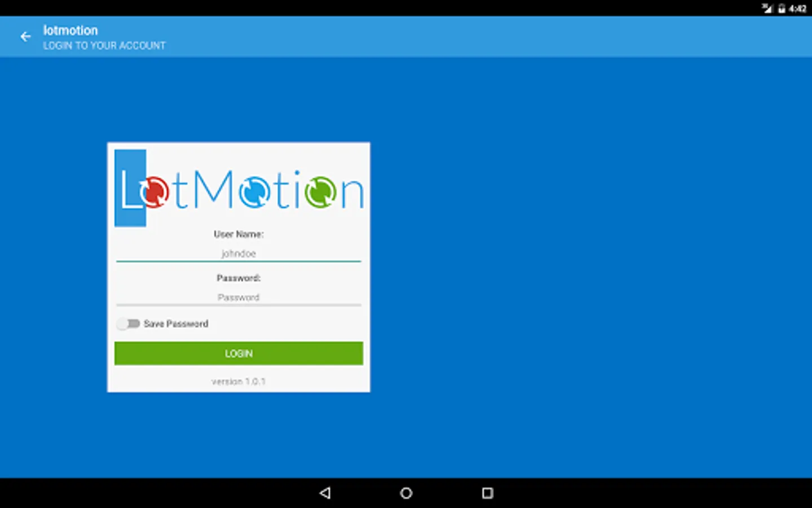Click the green LOGIN button
This screenshot has height=508, width=812.
coord(239,353)
